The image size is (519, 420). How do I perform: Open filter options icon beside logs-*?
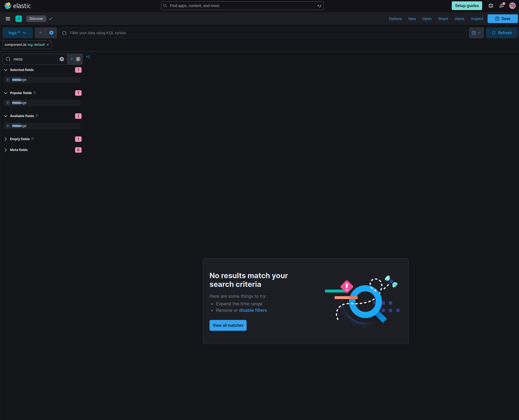(x=40, y=33)
